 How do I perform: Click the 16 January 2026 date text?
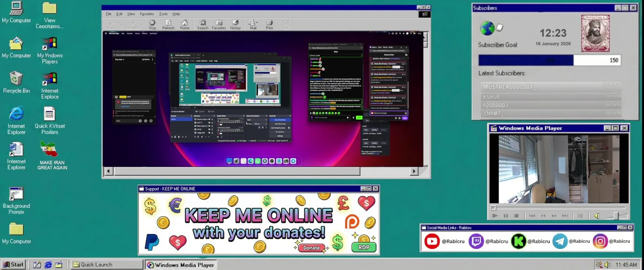tap(553, 43)
